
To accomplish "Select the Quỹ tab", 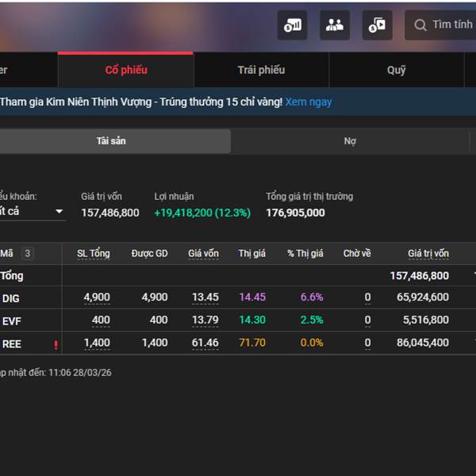I will click(x=396, y=70).
